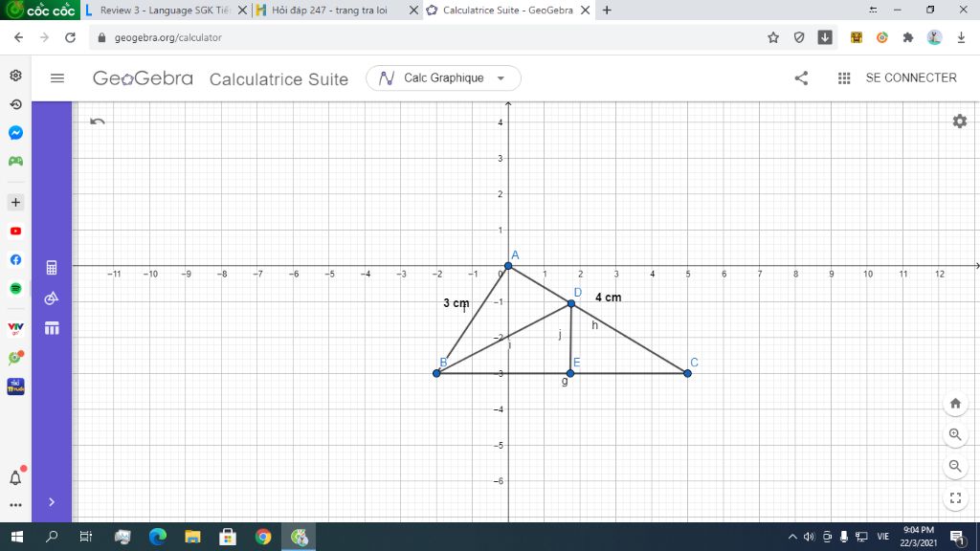This screenshot has width=980, height=551.
Task: Open Windows taskbar search
Action: click(52, 537)
